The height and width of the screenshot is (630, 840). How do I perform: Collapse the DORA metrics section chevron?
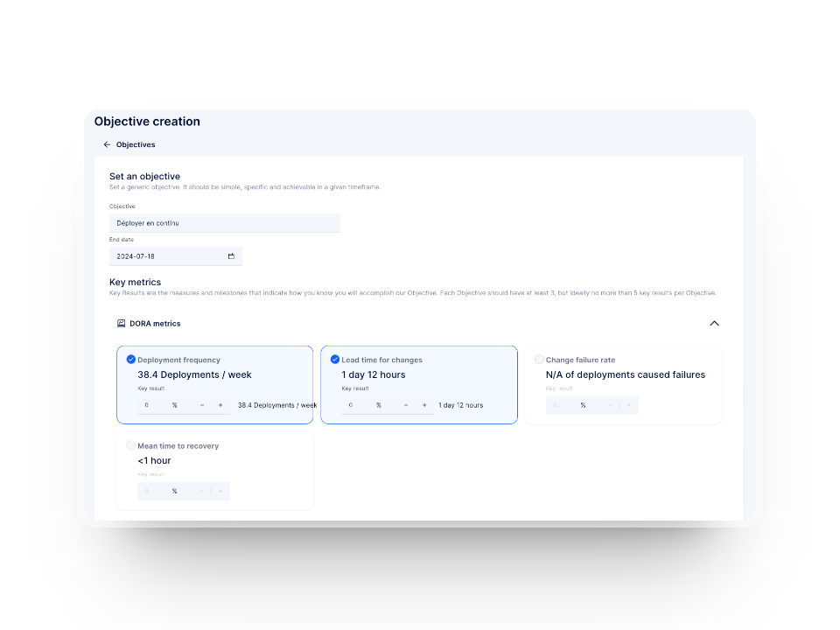tap(714, 323)
